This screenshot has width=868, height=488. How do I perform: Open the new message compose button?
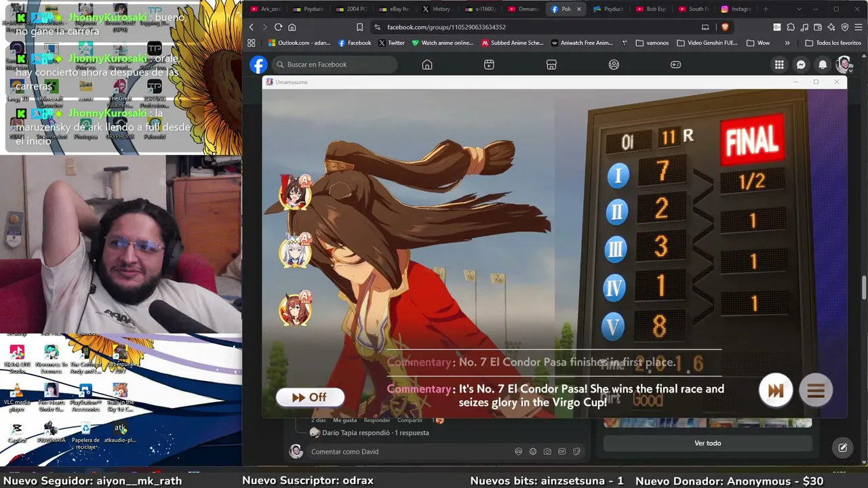[x=842, y=447]
